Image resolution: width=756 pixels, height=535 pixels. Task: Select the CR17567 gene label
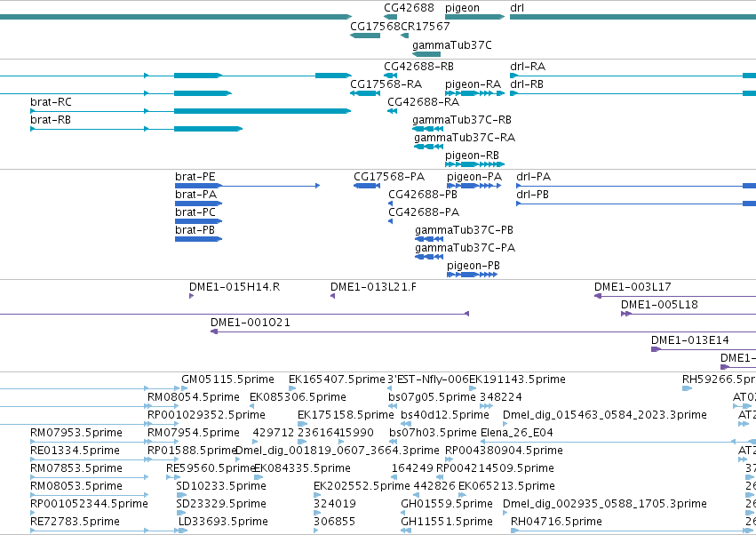(x=426, y=26)
